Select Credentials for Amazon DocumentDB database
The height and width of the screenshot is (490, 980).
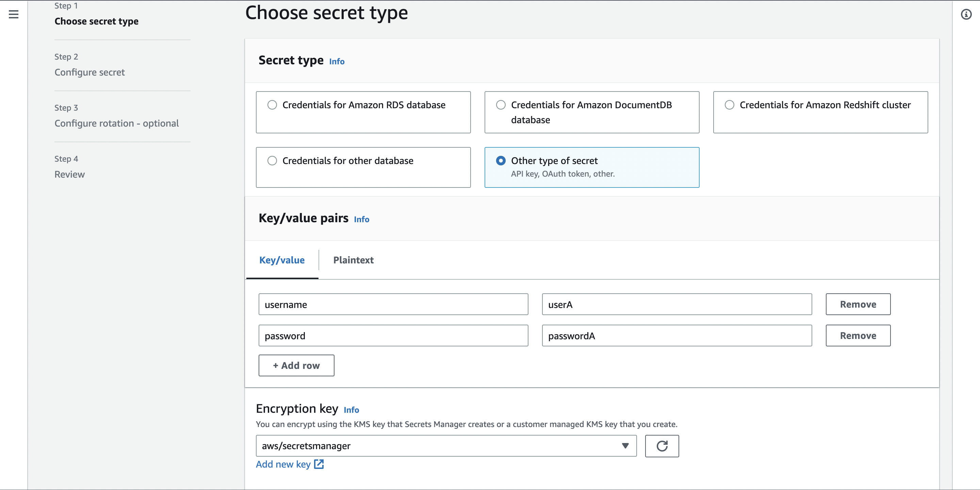592,112
